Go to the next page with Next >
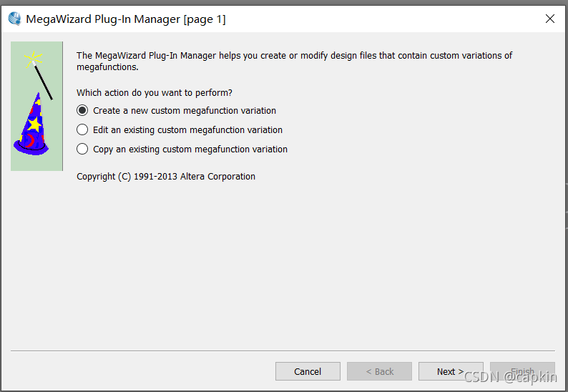568x392 pixels. 451,371
